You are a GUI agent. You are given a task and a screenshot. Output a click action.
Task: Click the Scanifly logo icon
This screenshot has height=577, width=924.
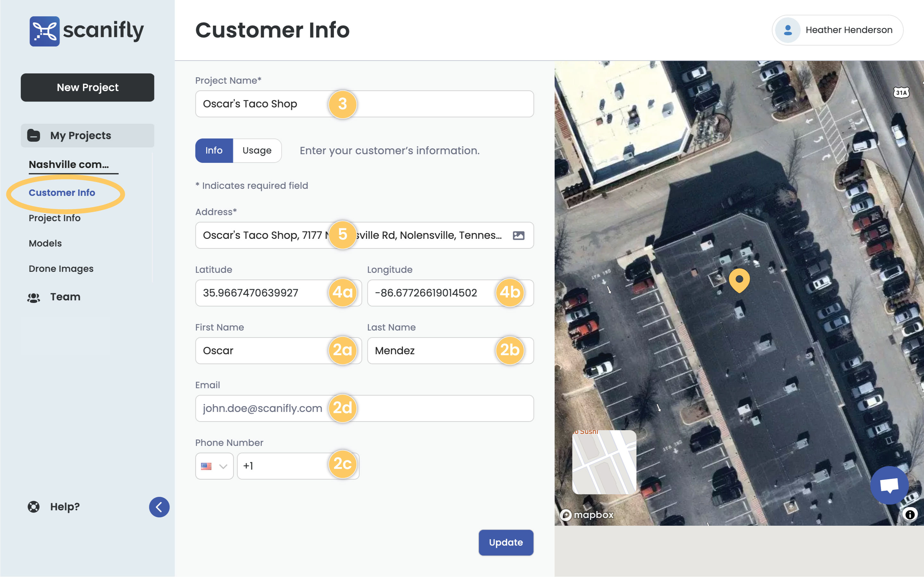(x=44, y=31)
